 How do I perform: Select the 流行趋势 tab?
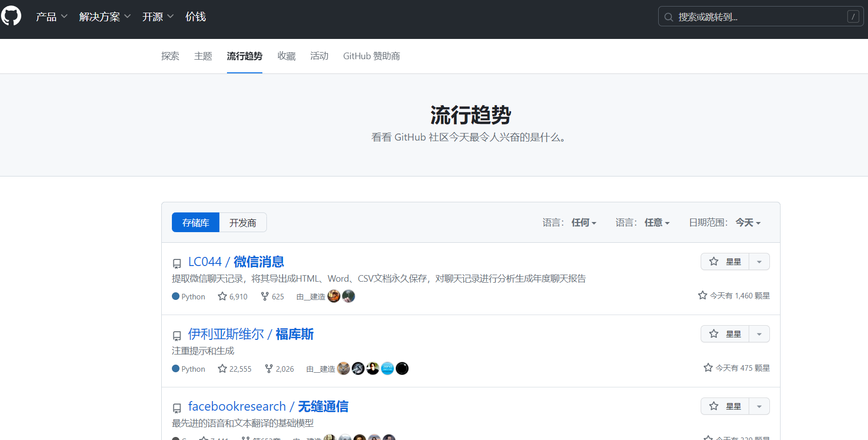tap(245, 56)
